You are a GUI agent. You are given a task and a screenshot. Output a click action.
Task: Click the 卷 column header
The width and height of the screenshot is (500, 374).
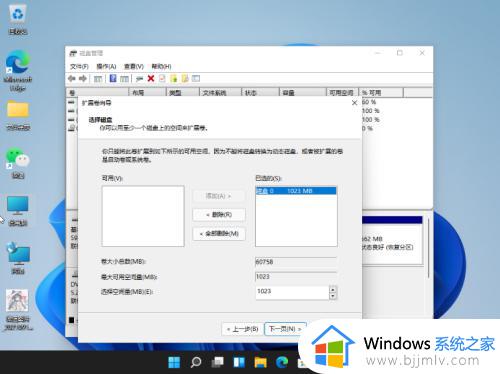pyautogui.click(x=97, y=93)
